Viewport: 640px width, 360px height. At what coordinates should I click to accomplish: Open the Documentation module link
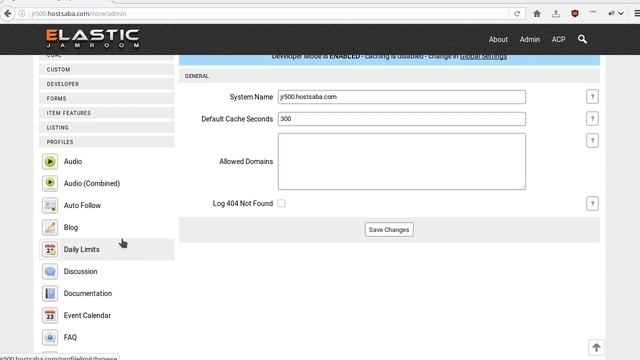tap(88, 293)
